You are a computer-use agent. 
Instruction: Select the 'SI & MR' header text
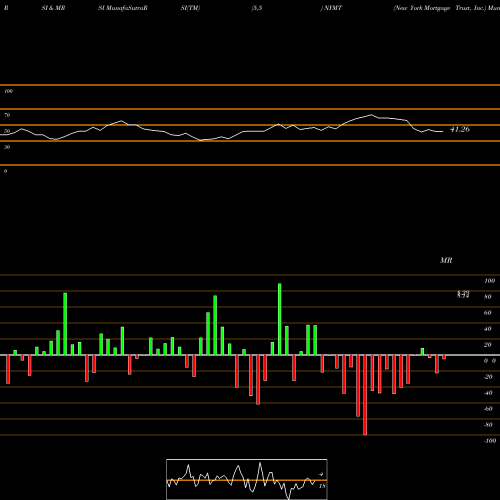pyautogui.click(x=53, y=8)
